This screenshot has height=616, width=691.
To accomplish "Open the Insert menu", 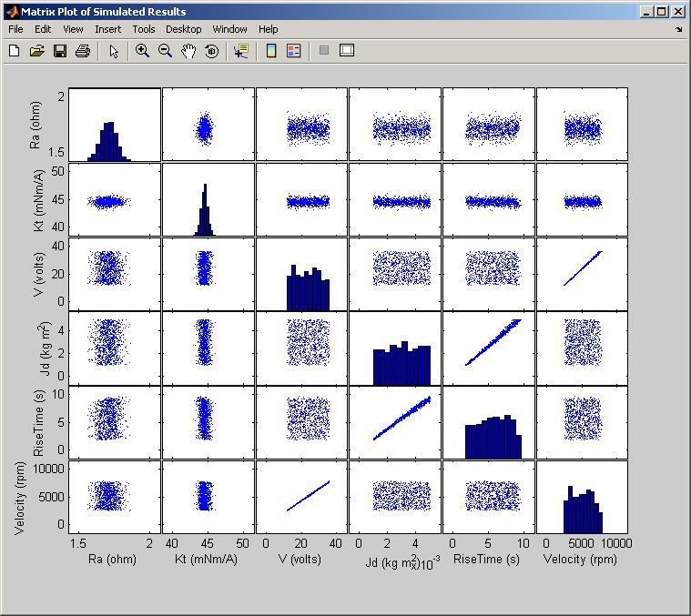I will [x=107, y=29].
